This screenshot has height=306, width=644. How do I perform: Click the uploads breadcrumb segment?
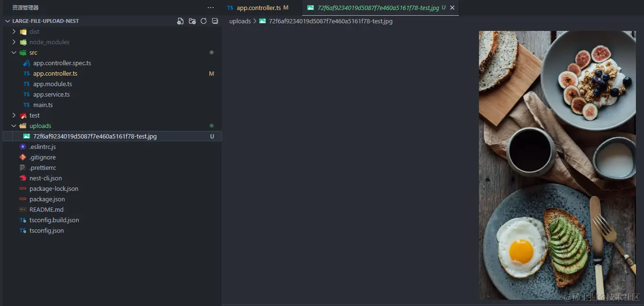tap(240, 21)
